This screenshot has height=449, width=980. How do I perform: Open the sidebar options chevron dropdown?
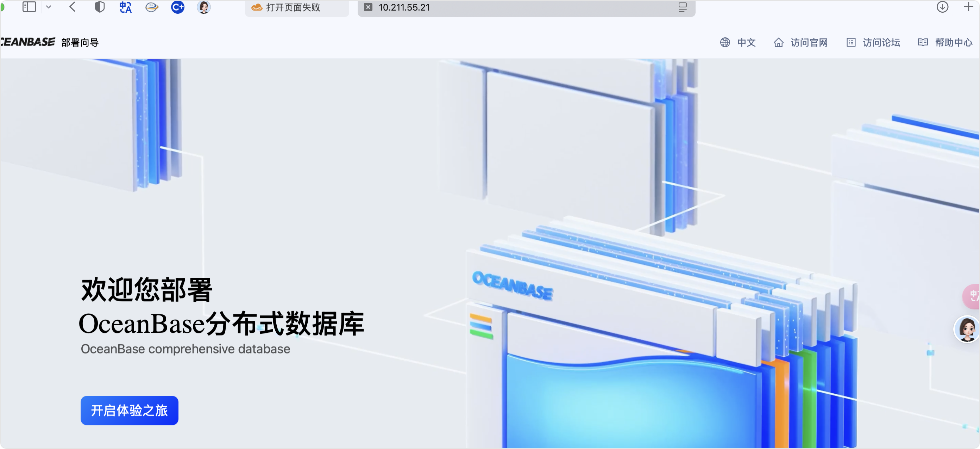49,7
